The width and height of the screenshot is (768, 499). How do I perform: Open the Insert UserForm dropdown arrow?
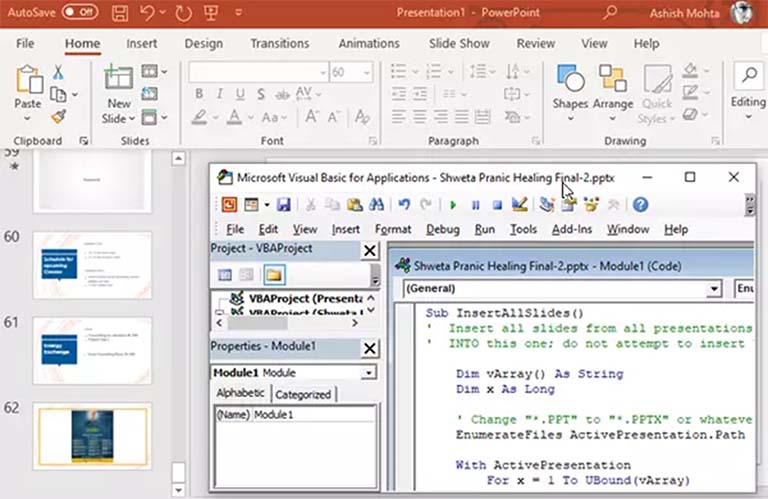tap(267, 205)
